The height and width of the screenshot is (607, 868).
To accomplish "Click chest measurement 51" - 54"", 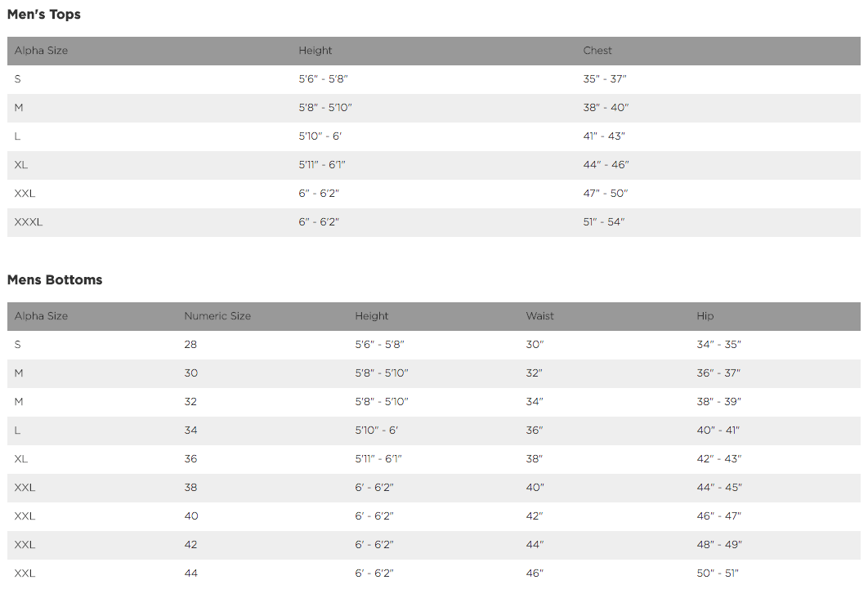I will [x=604, y=222].
